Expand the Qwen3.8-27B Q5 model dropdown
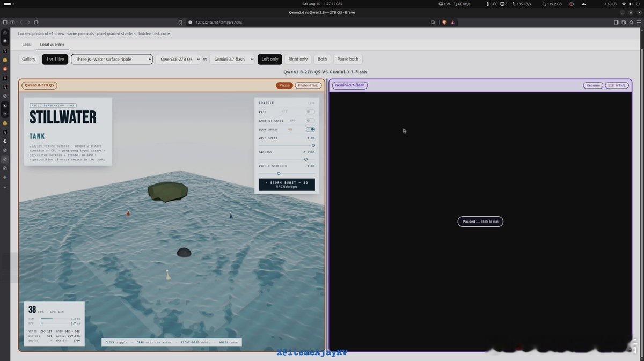 [178, 59]
